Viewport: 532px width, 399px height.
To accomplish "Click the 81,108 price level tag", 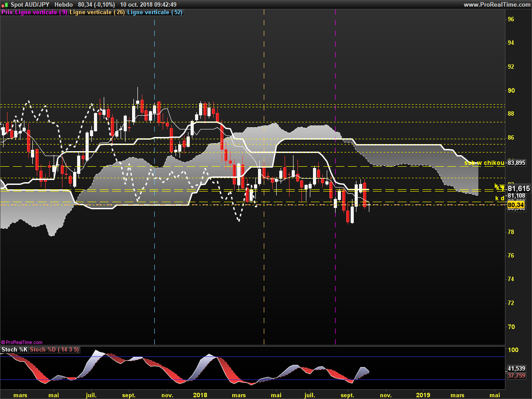I will tap(516, 196).
